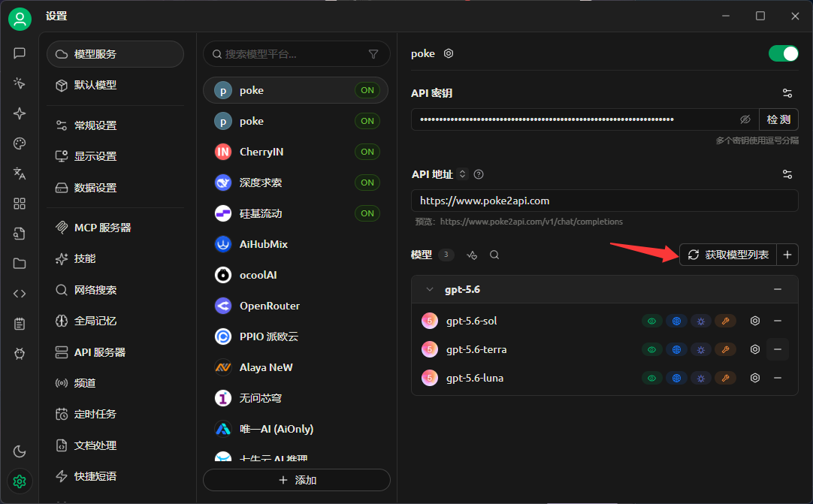The width and height of the screenshot is (813, 504).
Task: Open settings for gpt-5.6-sol model
Action: pyautogui.click(x=755, y=321)
